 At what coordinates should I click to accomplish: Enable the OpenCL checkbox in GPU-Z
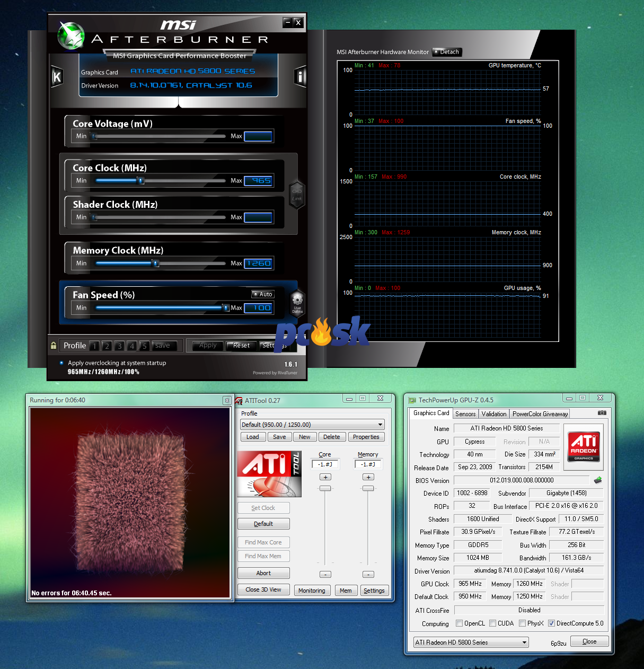(x=460, y=623)
